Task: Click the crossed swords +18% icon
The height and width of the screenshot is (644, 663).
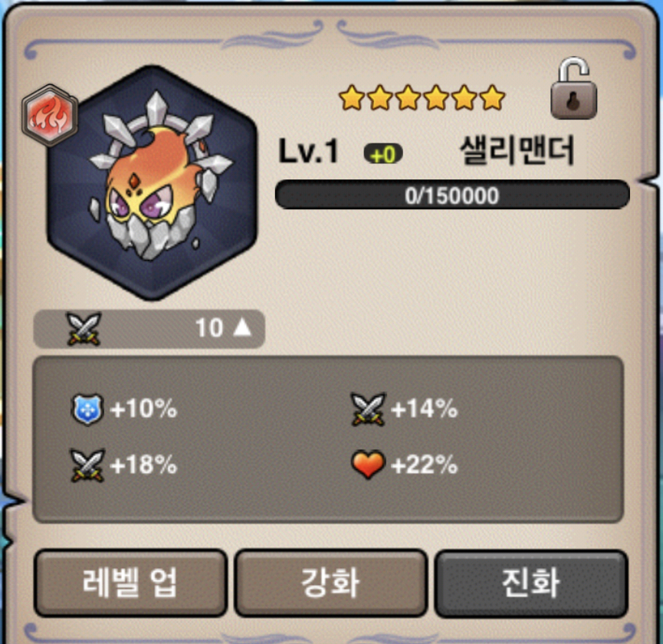Action: click(87, 465)
